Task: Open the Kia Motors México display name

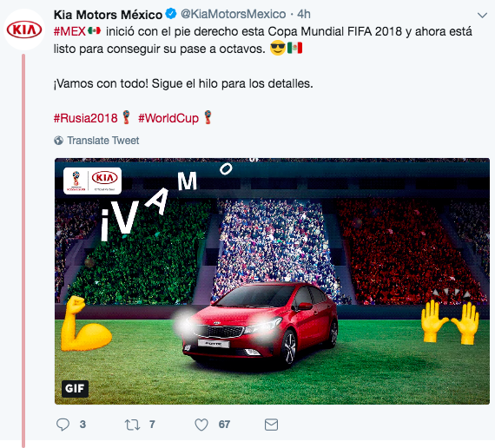Action: coord(108,15)
